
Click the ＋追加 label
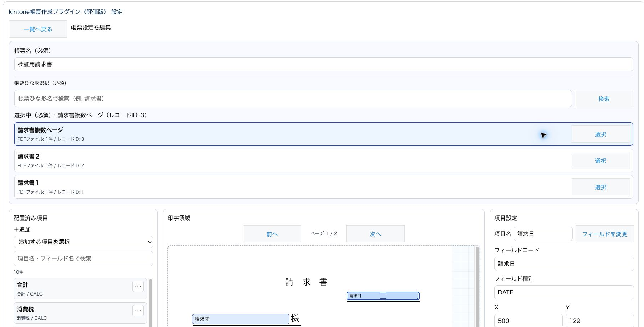coord(22,229)
